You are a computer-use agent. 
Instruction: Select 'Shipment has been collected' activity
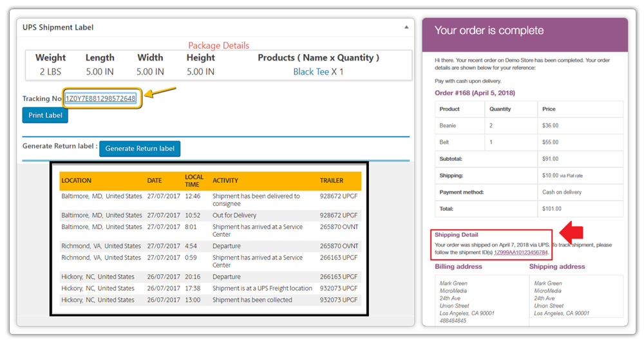pos(252,300)
